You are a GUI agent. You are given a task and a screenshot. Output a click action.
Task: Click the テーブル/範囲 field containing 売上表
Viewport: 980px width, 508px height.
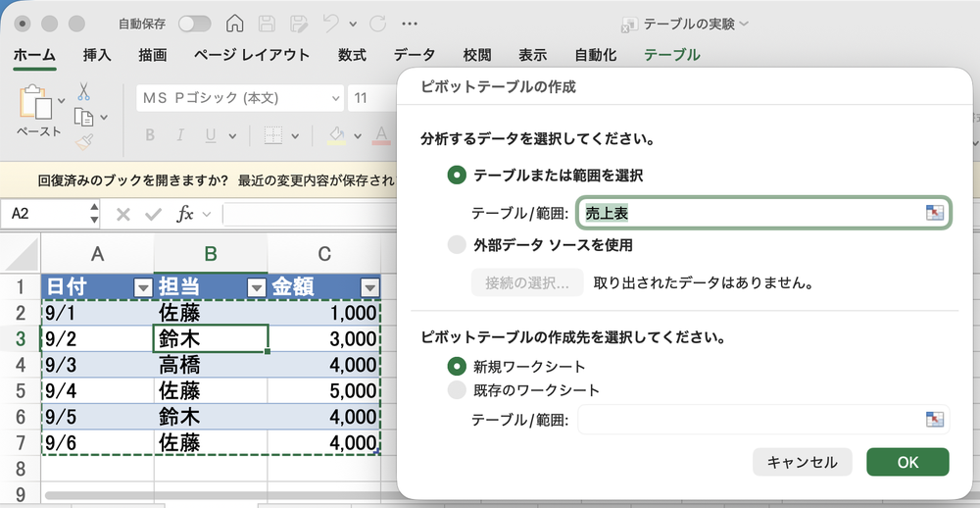[x=763, y=213]
